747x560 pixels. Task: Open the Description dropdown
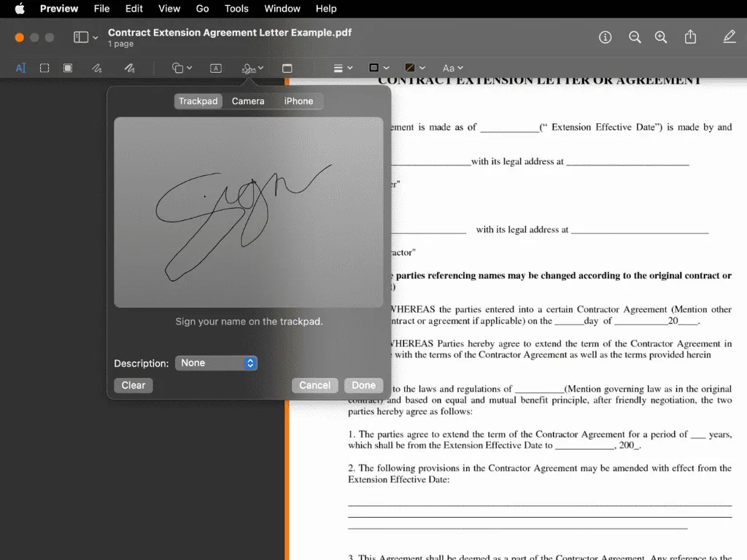coord(216,362)
